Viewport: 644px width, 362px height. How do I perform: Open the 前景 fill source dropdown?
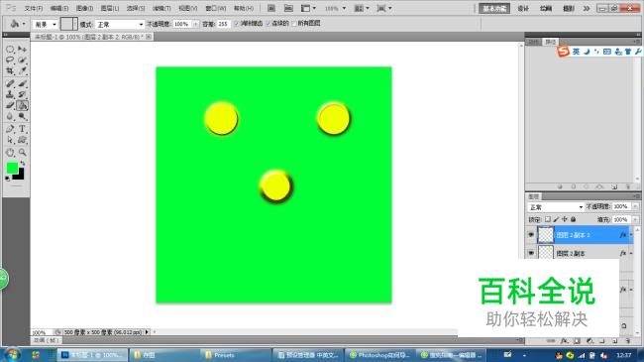tap(45, 24)
